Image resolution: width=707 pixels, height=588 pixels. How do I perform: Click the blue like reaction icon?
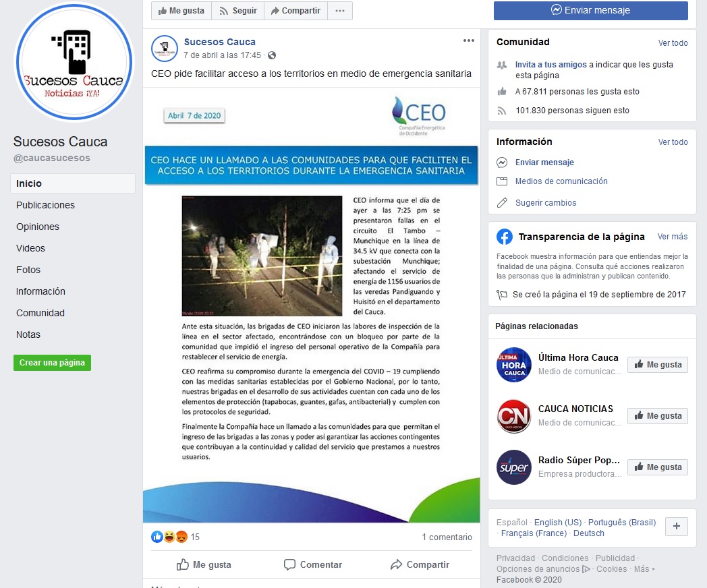(157, 537)
